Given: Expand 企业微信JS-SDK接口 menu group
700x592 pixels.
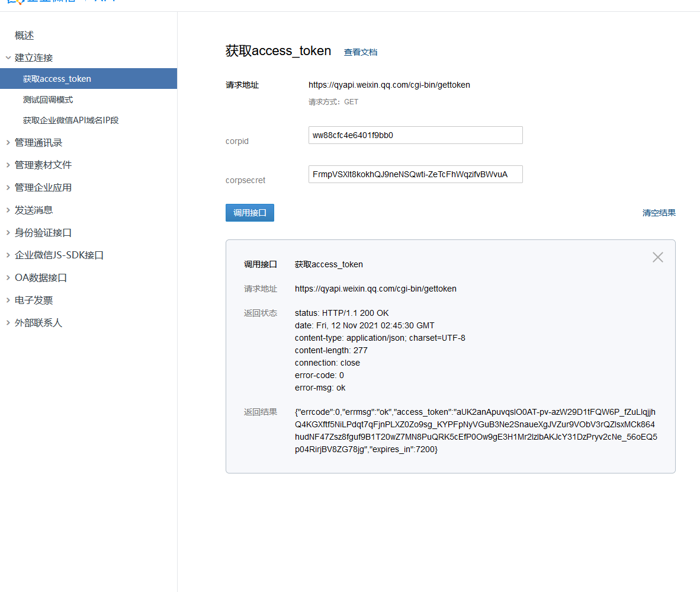Looking at the screenshot, I should [x=59, y=255].
